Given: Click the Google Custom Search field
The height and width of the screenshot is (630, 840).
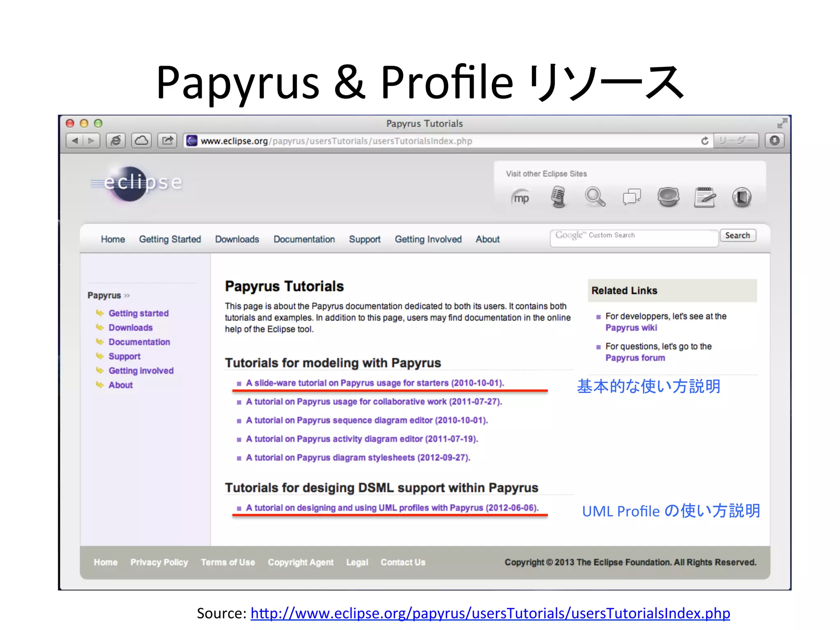Looking at the screenshot, I should [x=634, y=238].
